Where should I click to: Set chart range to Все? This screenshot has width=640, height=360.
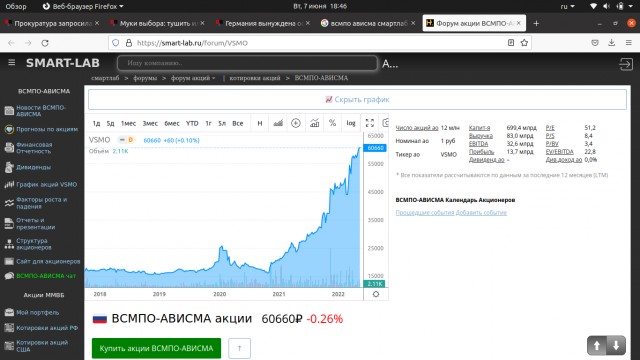(x=238, y=123)
